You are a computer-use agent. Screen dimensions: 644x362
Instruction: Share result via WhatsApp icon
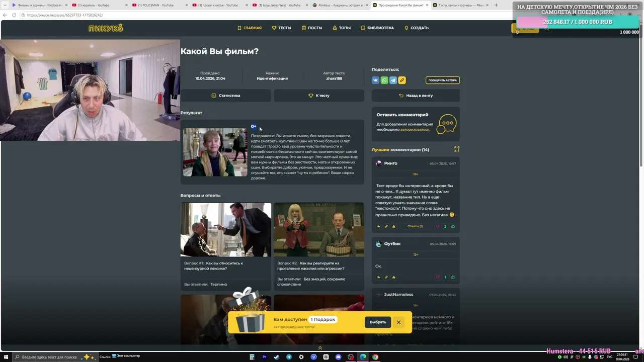[x=384, y=80]
